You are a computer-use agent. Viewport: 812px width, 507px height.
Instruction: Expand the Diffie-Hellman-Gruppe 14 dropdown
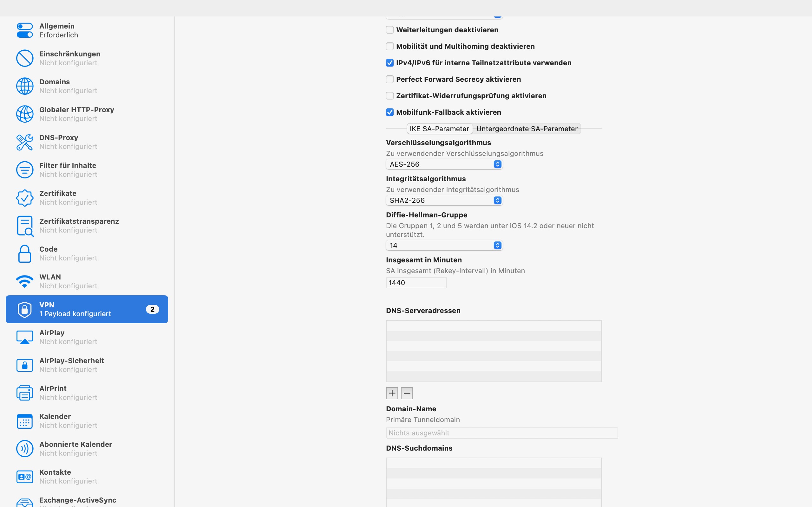coord(444,246)
